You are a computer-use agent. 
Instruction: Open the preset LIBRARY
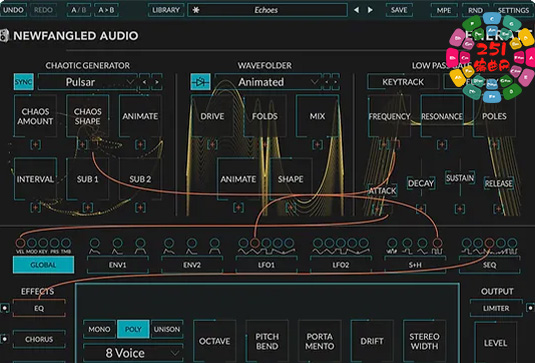tap(166, 10)
